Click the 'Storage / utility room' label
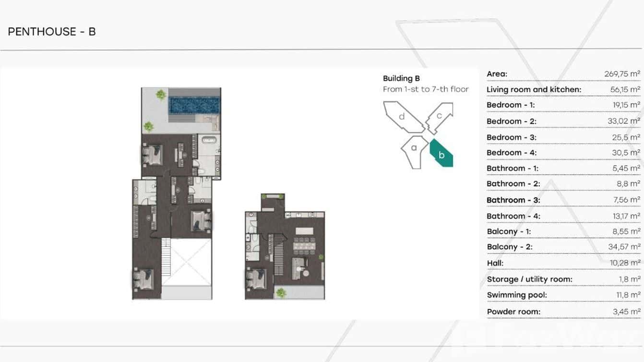This screenshot has width=644, height=362. point(529,279)
